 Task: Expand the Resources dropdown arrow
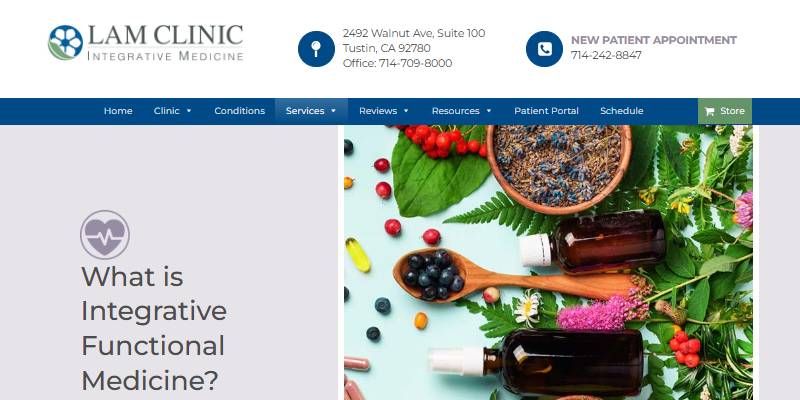click(489, 111)
